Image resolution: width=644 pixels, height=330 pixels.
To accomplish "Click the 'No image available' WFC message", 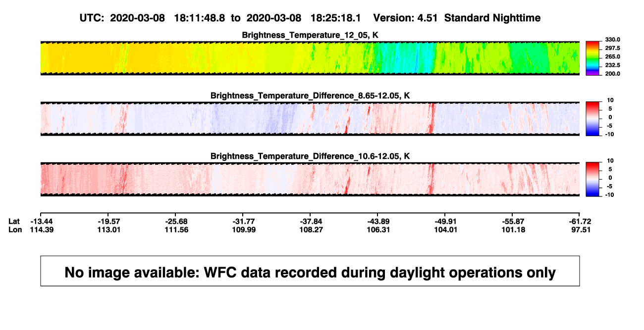I will click(310, 272).
